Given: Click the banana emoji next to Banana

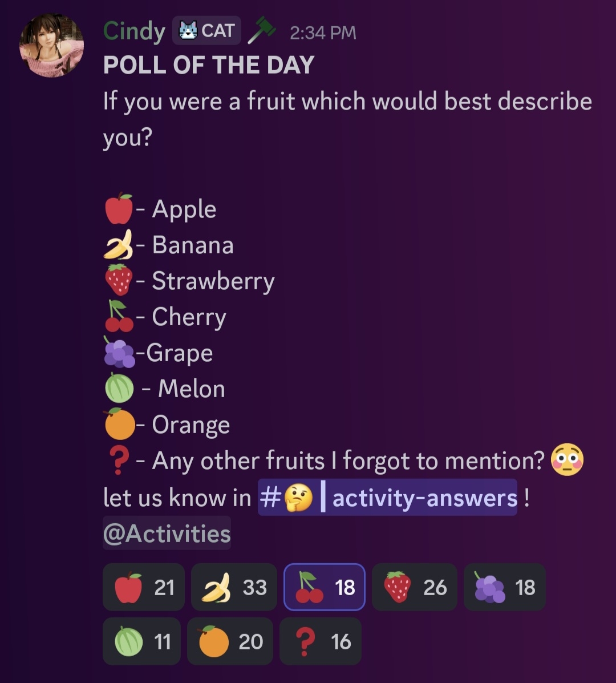Looking at the screenshot, I should 119,245.
